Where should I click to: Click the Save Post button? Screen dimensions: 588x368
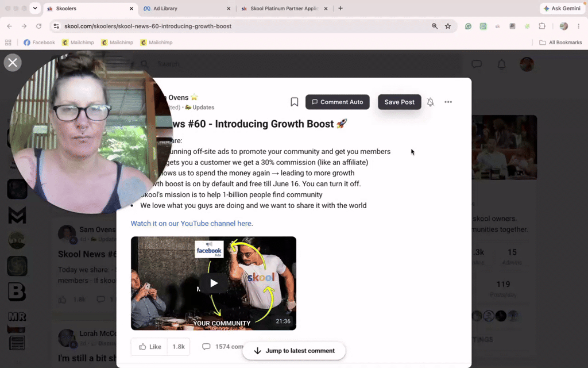click(x=400, y=102)
